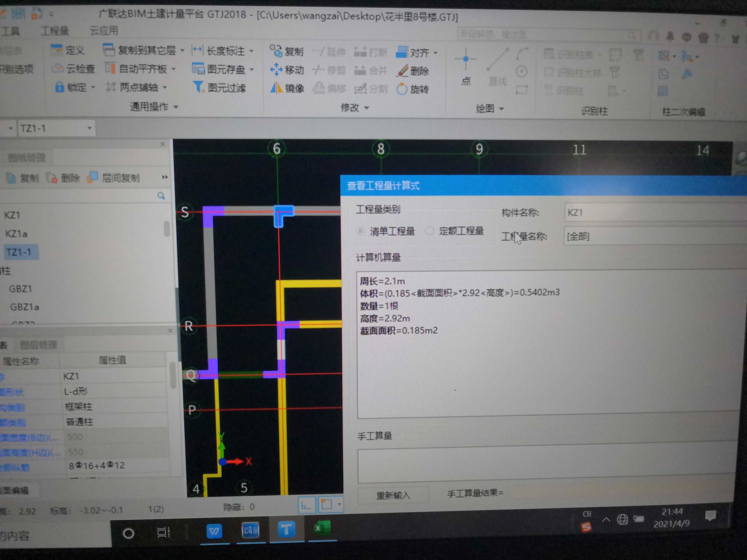Open 长度标注 dropdown arrow

[252, 51]
